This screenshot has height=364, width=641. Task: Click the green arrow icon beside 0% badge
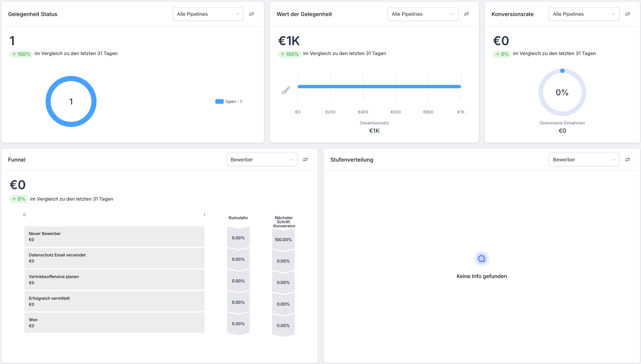pyautogui.click(x=497, y=54)
